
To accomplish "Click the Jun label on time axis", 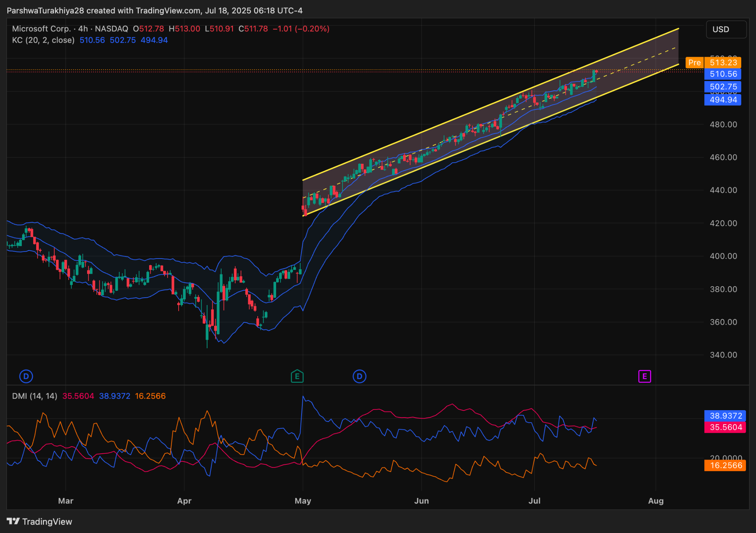I will pyautogui.click(x=422, y=501).
